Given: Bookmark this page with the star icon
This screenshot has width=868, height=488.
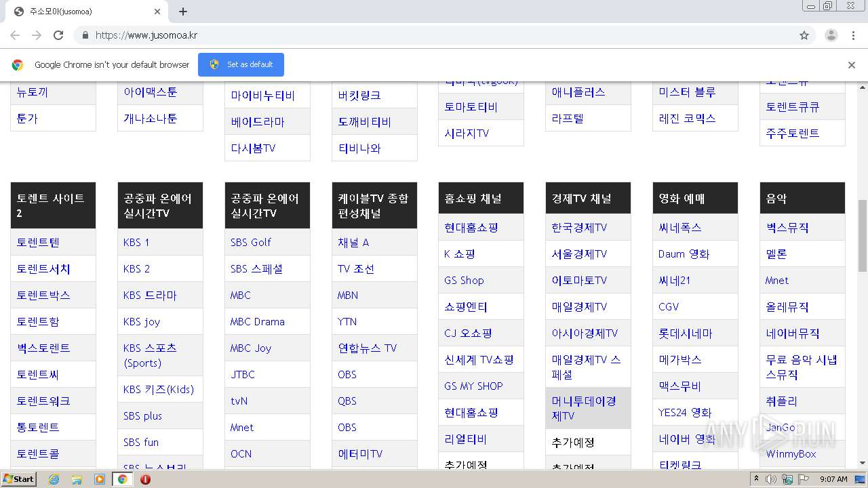Looking at the screenshot, I should [x=804, y=35].
